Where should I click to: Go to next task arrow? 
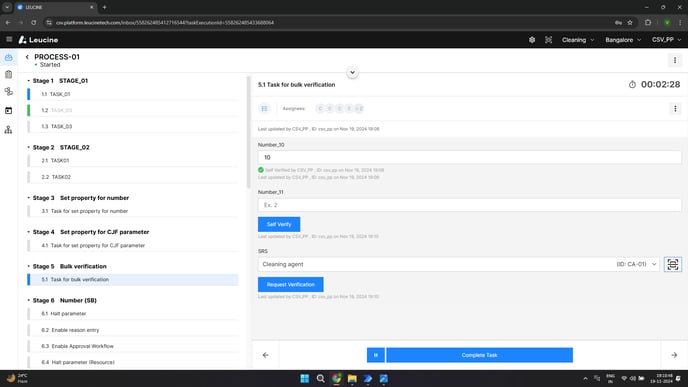(674, 355)
